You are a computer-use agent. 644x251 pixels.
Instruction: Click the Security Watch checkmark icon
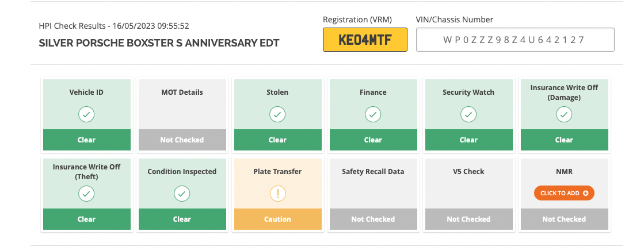click(x=468, y=114)
